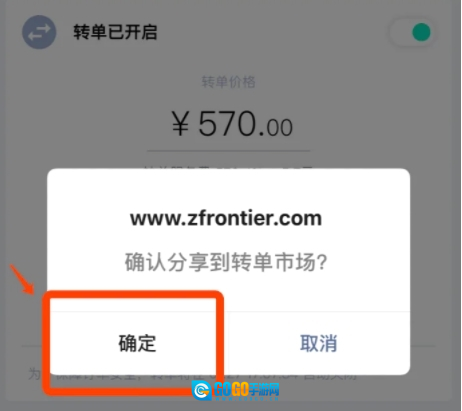Click the partially hidden text under the price line

[x=229, y=167]
